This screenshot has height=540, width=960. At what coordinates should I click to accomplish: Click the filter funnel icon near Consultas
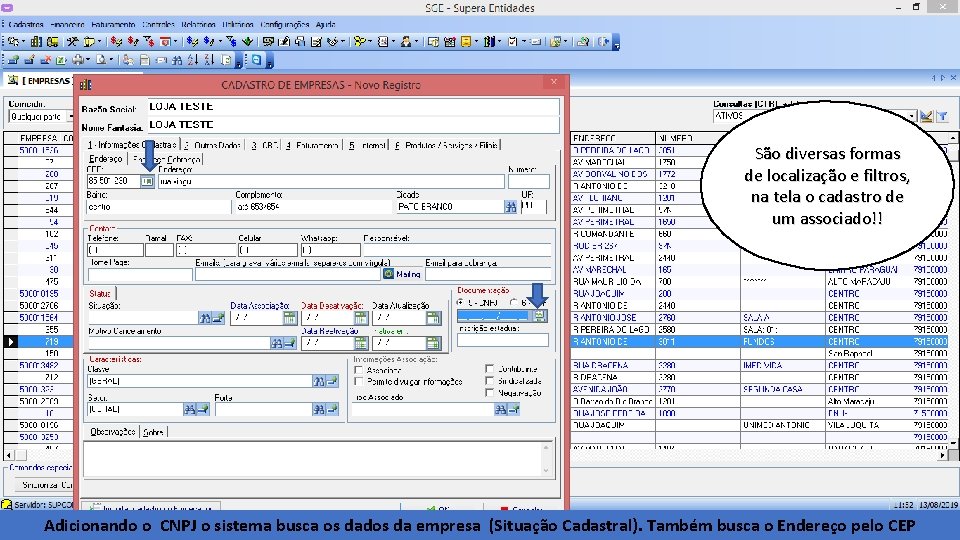(x=943, y=116)
